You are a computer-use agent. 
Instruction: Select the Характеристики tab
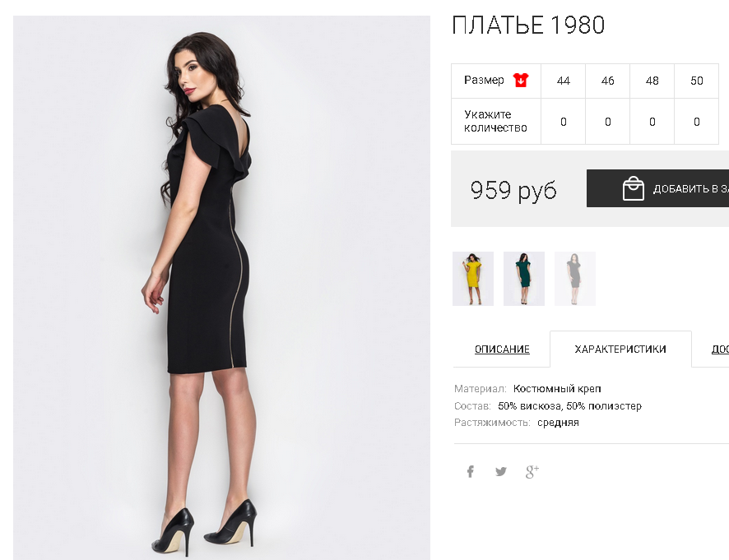coord(620,349)
